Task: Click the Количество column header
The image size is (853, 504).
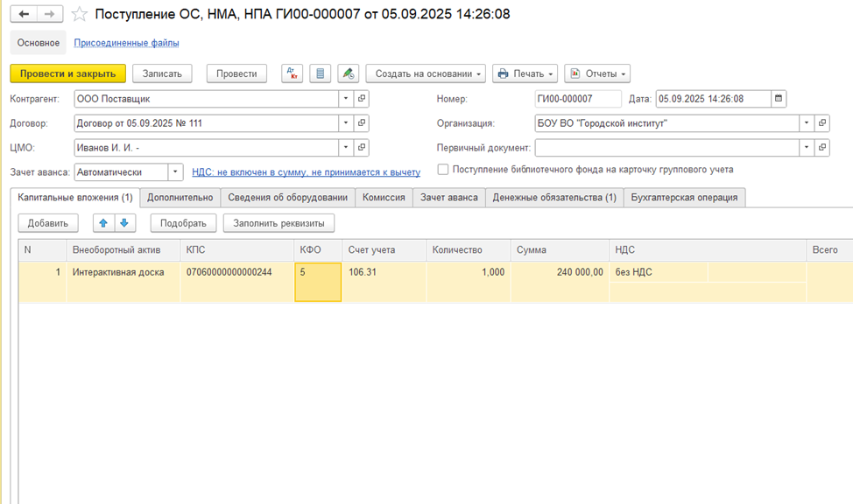Action: [469, 250]
